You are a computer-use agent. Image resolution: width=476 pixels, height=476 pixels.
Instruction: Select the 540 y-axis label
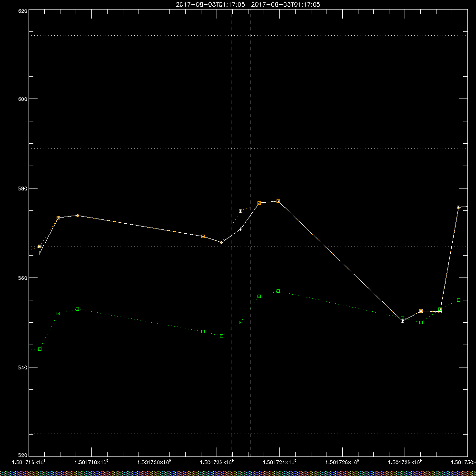coord(23,367)
